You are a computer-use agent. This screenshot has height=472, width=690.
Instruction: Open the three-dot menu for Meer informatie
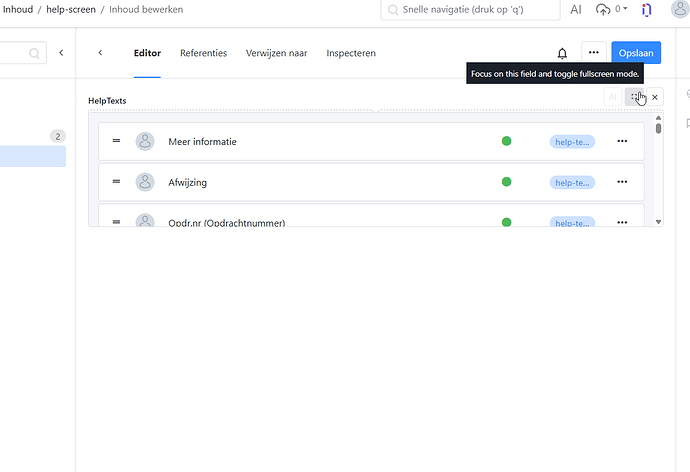[x=622, y=142]
